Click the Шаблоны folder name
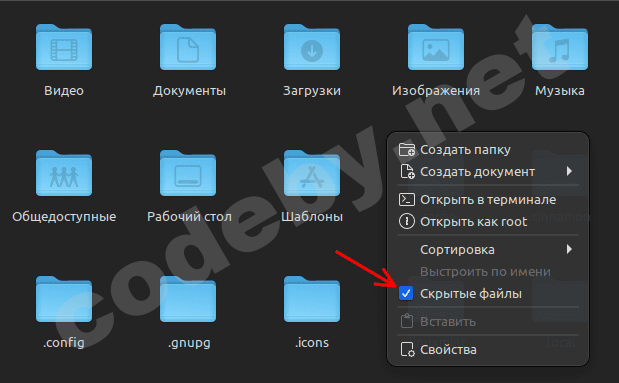 (x=312, y=217)
